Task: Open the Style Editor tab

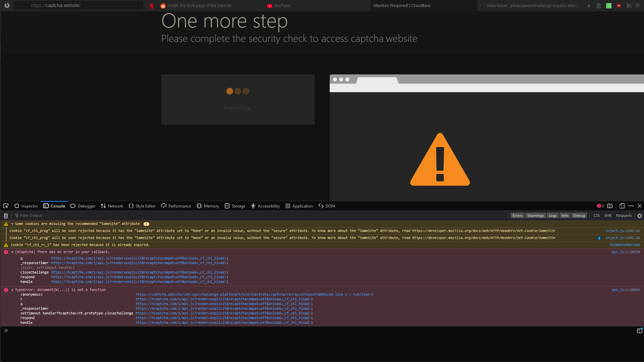Action: tap(142, 206)
